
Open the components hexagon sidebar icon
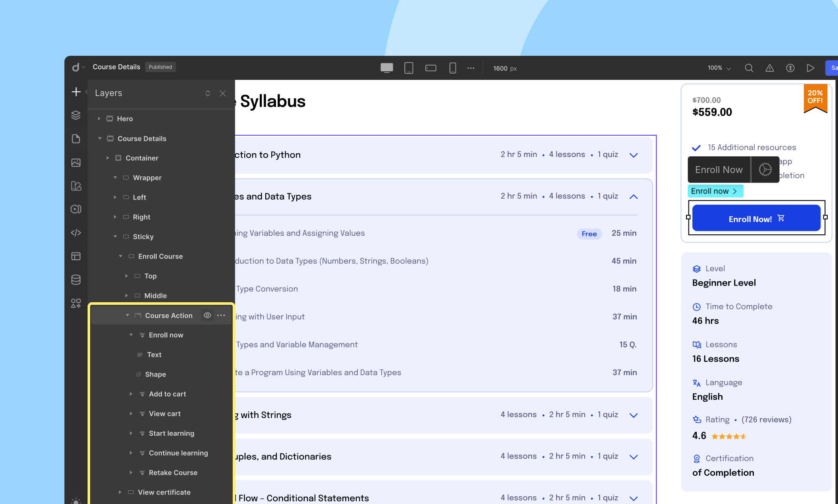pos(76,209)
